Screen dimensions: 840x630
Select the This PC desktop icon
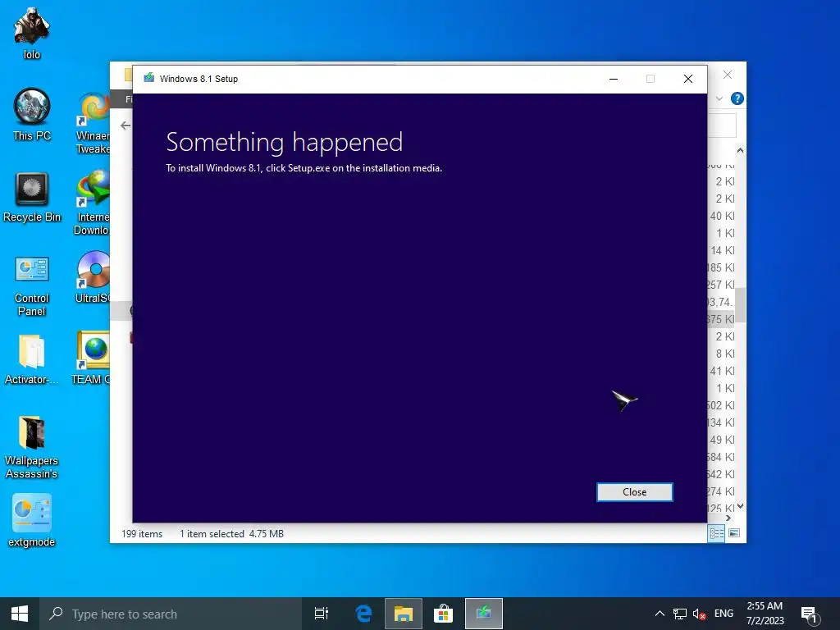point(32,115)
